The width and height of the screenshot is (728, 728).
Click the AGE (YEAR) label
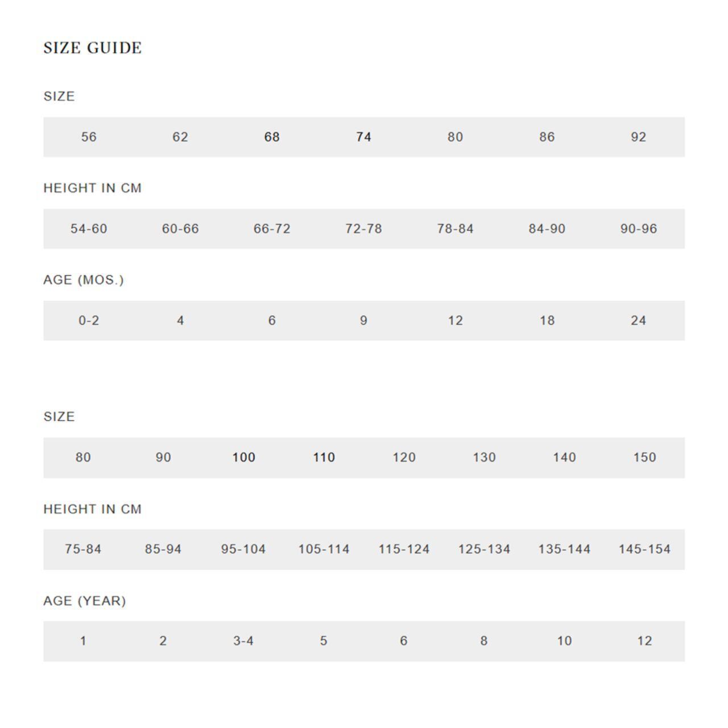click(85, 601)
